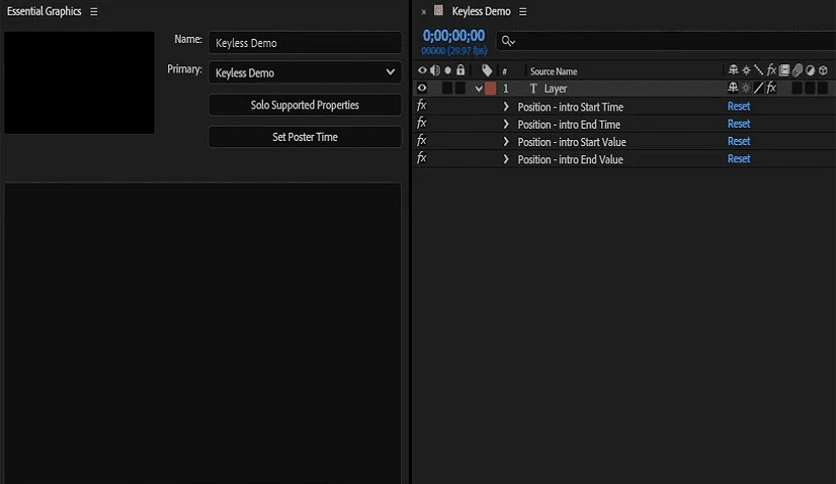This screenshot has height=484, width=836.
Task: Click Solo Supported Properties button
Action: (305, 105)
